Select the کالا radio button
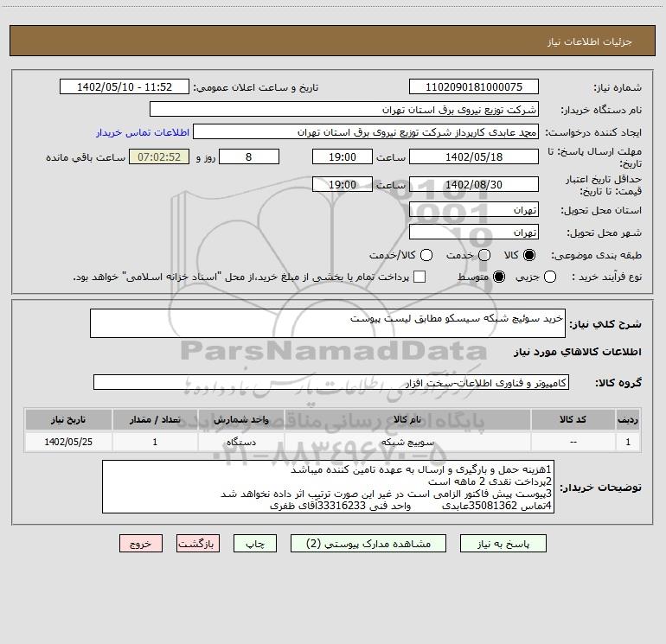Viewport: 666px width, 644px height. click(x=529, y=255)
